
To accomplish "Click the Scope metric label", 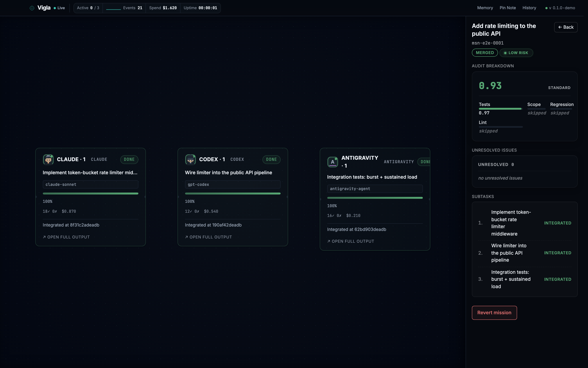I will pos(534,105).
